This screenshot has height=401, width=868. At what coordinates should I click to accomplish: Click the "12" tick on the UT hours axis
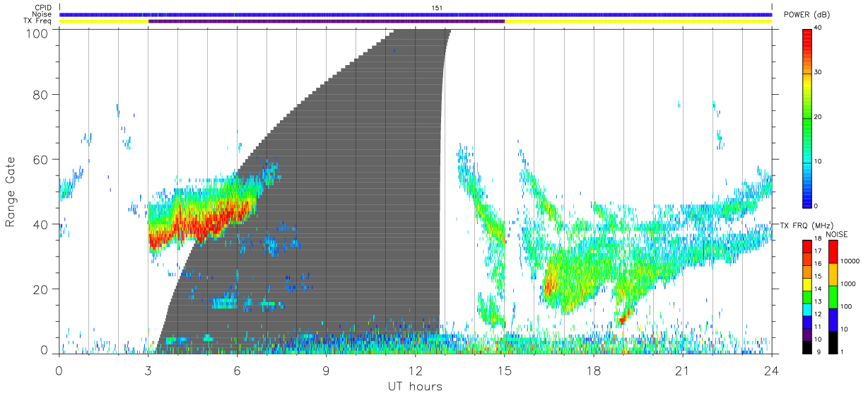pos(416,371)
